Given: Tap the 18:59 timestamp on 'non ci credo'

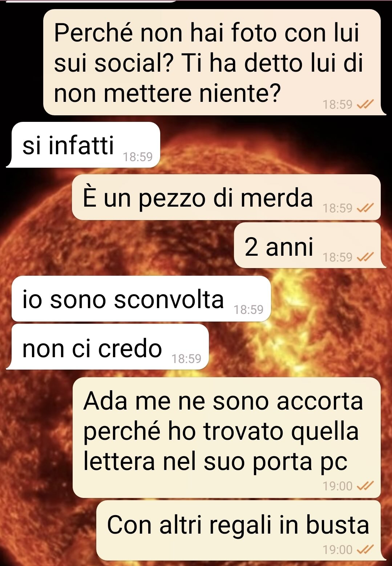Looking at the screenshot, I should [186, 359].
